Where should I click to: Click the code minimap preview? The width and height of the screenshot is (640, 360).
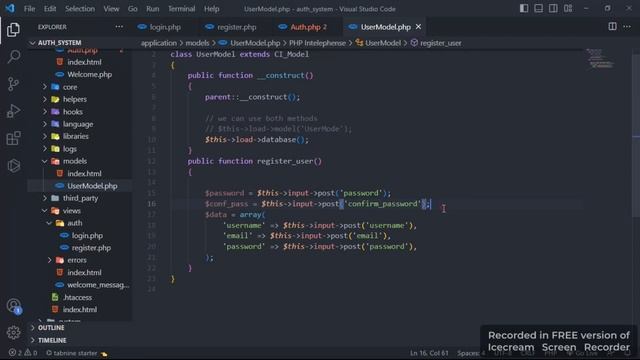[x=600, y=58]
